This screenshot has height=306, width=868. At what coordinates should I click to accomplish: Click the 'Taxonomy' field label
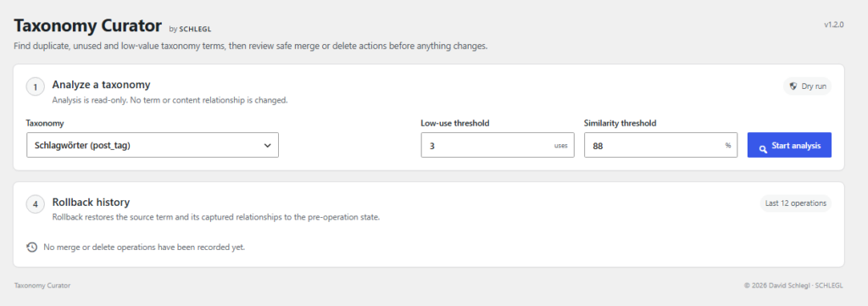(x=45, y=123)
